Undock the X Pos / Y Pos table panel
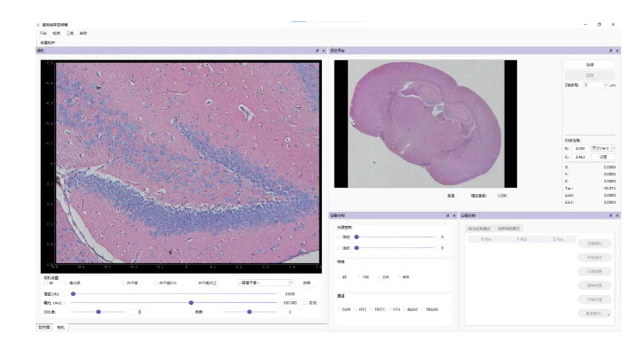Viewport: 644px width, 342px height. (610, 215)
